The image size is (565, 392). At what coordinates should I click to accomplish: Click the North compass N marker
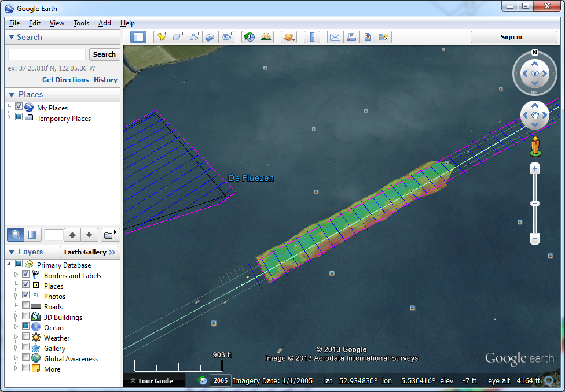click(x=535, y=53)
